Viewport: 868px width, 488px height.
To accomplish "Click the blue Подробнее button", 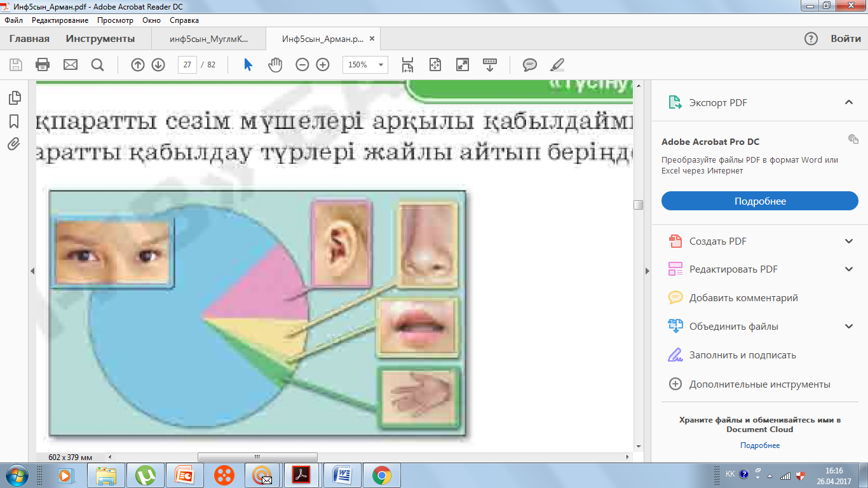I will [760, 201].
